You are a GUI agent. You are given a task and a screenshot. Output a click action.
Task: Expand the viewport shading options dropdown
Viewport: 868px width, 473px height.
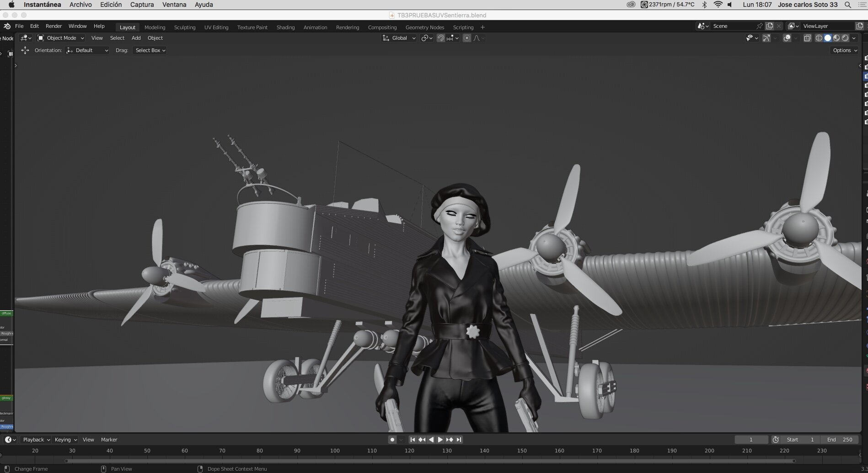pos(854,38)
